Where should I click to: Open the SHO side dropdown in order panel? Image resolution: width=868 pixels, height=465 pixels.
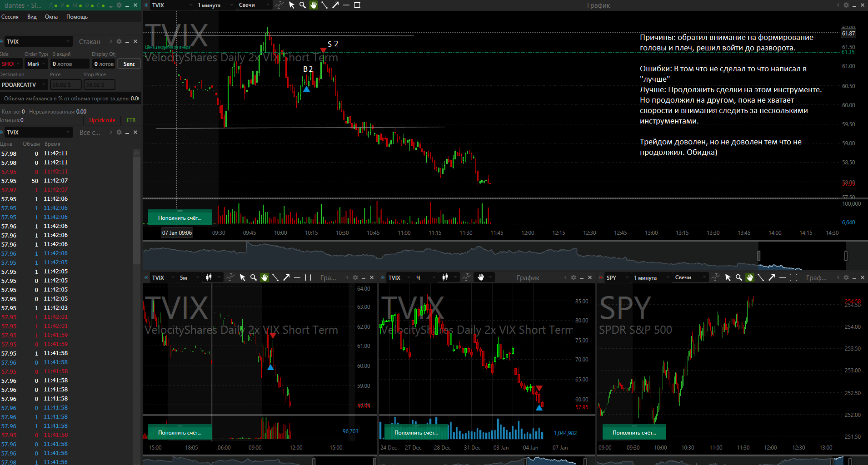[x=11, y=64]
